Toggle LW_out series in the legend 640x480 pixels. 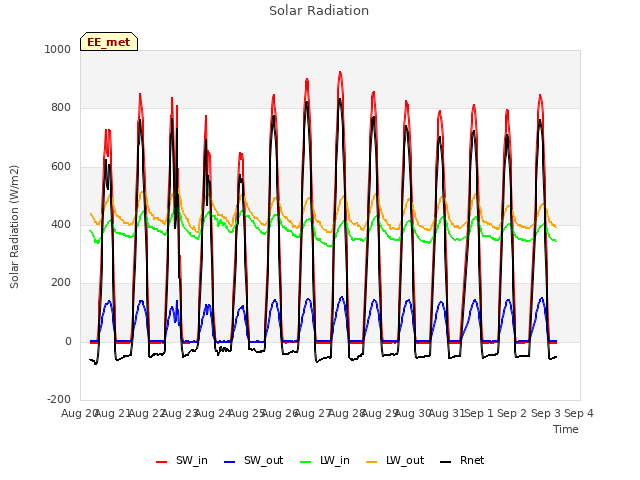click(x=395, y=460)
